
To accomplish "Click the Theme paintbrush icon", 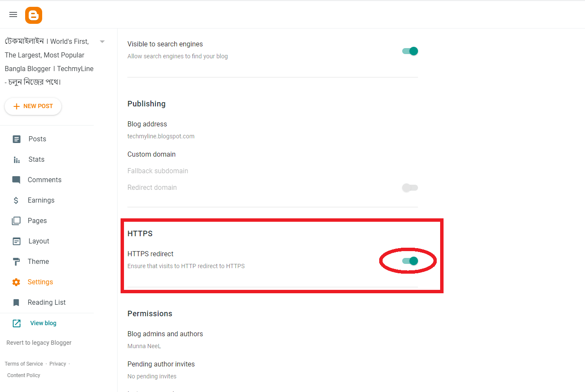I will (x=16, y=261).
